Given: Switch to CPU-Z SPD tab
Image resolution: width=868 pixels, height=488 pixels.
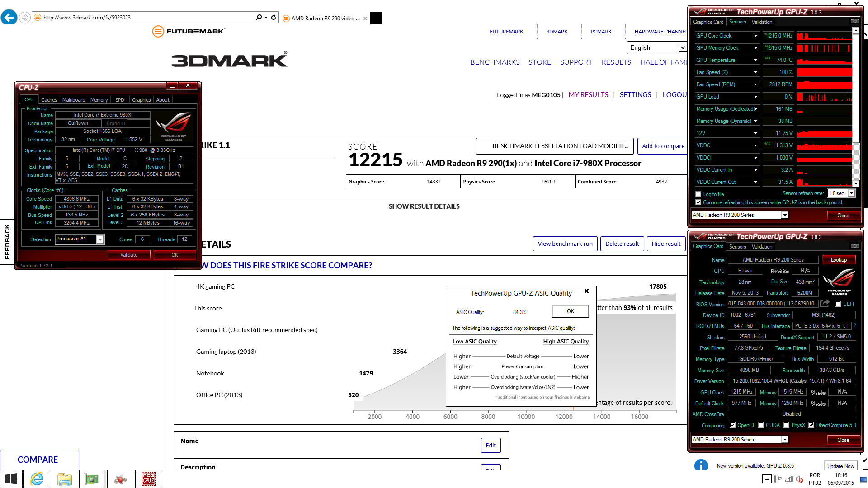Looking at the screenshot, I should pos(119,100).
